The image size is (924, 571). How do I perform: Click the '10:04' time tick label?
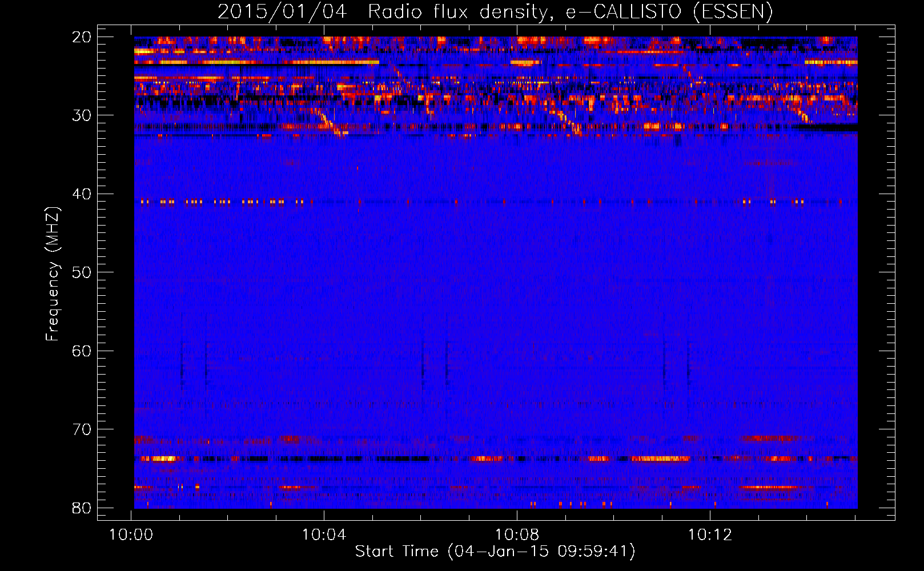(324, 535)
